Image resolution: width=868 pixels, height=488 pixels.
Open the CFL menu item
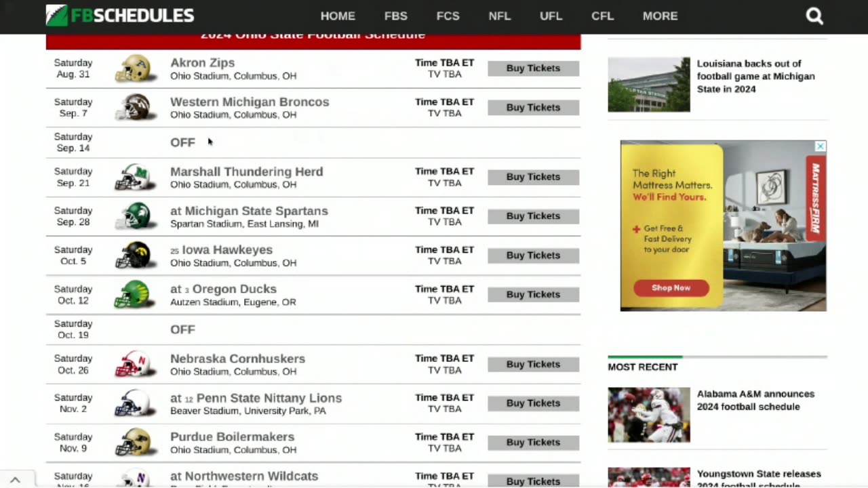coord(602,16)
